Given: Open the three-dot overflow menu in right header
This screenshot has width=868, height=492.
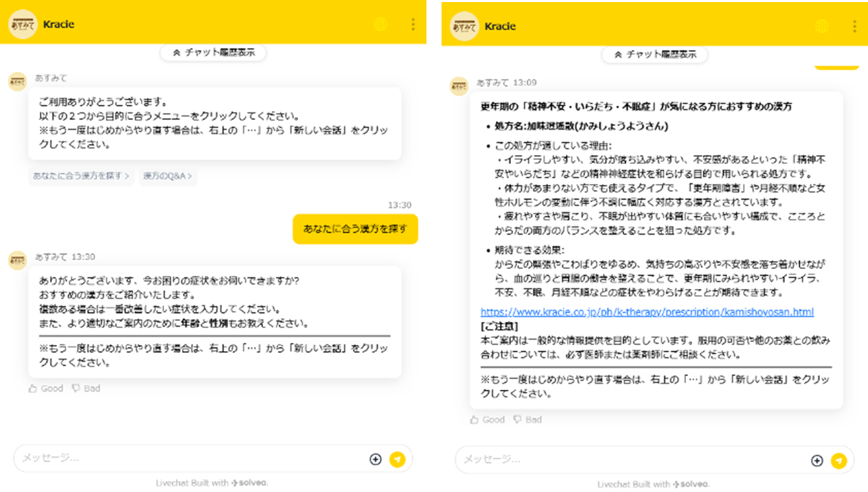Looking at the screenshot, I should tap(856, 26).
